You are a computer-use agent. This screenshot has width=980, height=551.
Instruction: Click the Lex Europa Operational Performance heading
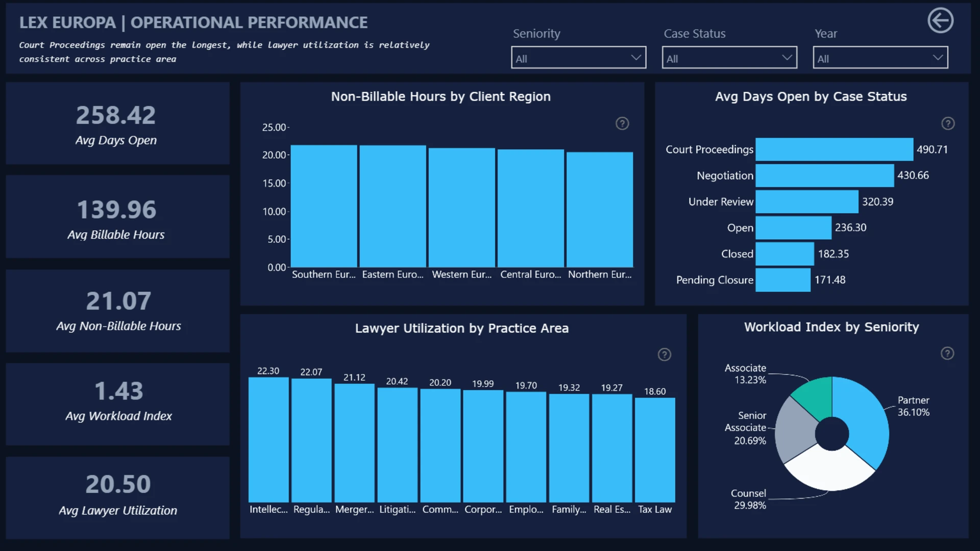(193, 22)
